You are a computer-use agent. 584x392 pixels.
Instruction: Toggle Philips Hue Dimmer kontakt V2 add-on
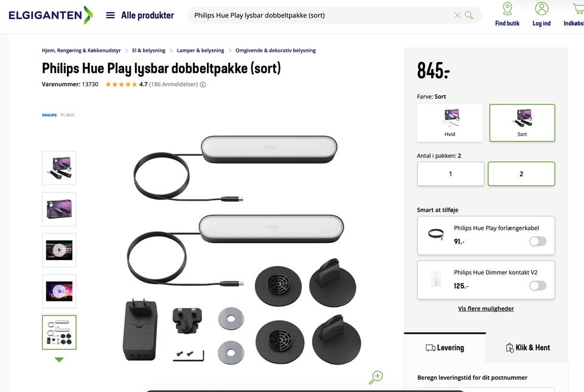pos(538,286)
